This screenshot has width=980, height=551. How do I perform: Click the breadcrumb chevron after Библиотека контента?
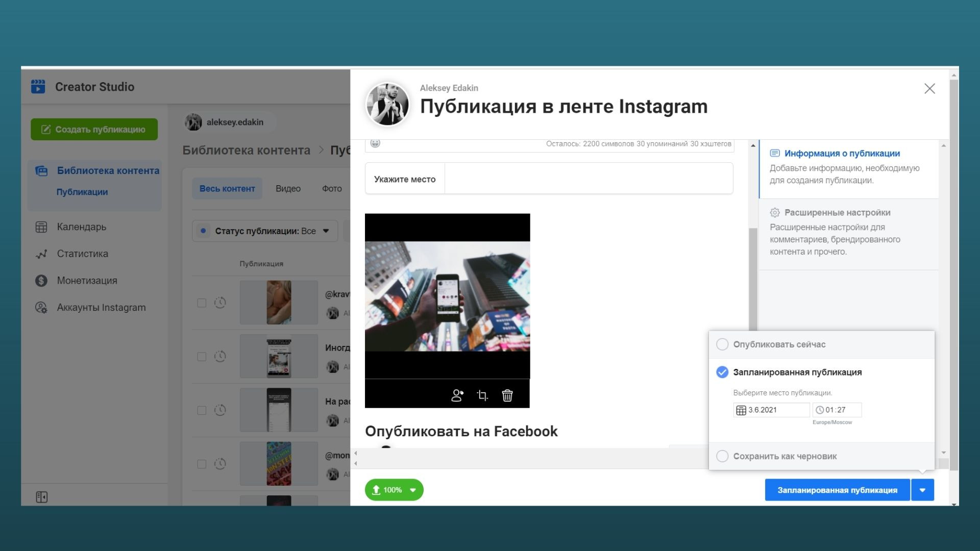[x=321, y=150]
